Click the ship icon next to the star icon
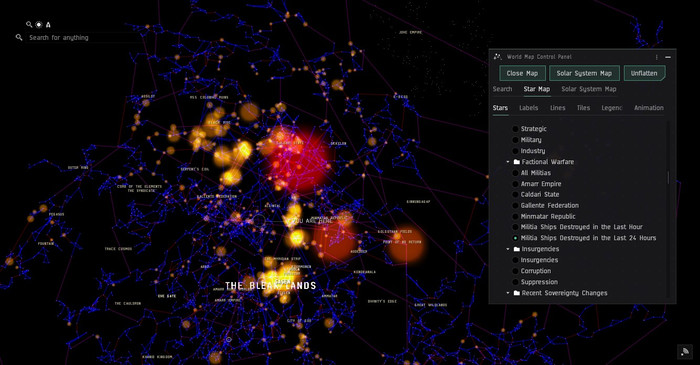Image resolution: width=700 pixels, height=365 pixels. pyautogui.click(x=48, y=25)
